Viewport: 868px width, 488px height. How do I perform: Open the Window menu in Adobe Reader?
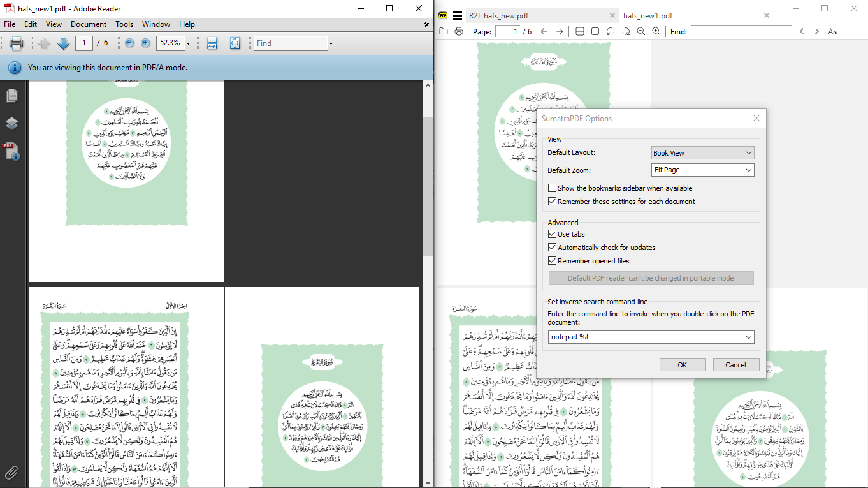click(156, 24)
